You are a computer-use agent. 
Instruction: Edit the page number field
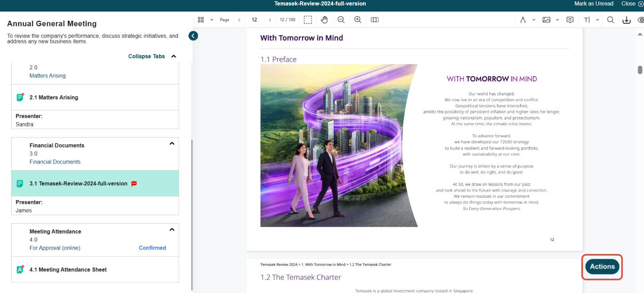(254, 20)
